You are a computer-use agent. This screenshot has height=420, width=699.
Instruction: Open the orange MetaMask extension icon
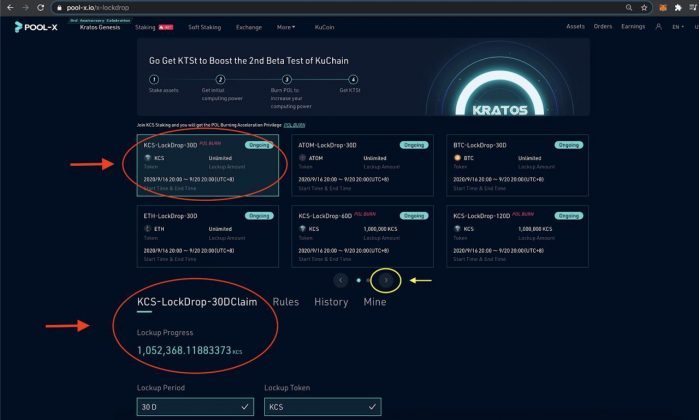[663, 8]
